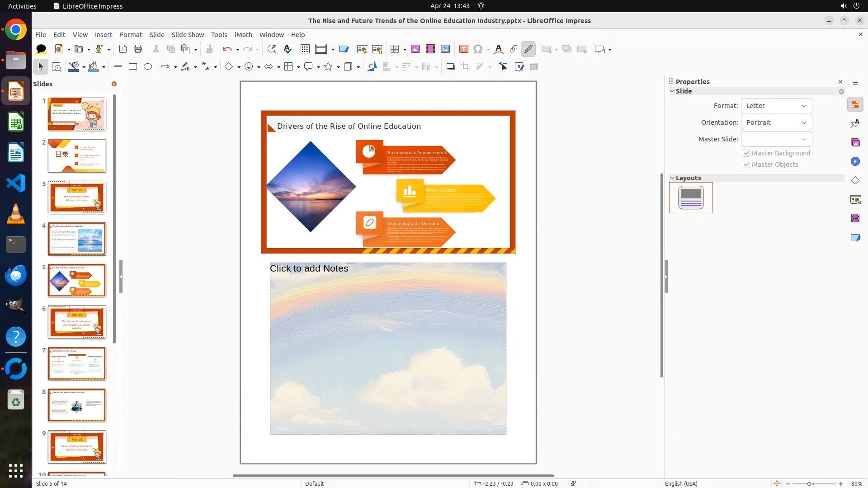Click the Print icon in toolbar
This screenshot has height=488, width=868.
click(138, 49)
